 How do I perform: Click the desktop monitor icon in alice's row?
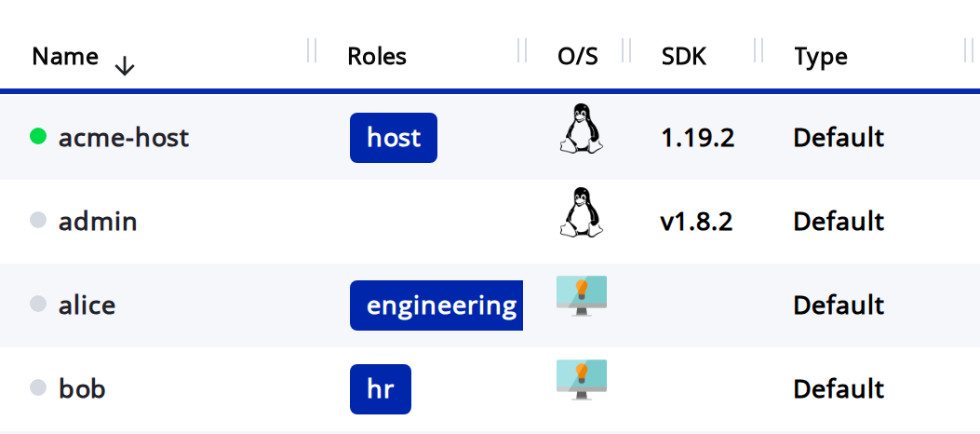point(582,296)
